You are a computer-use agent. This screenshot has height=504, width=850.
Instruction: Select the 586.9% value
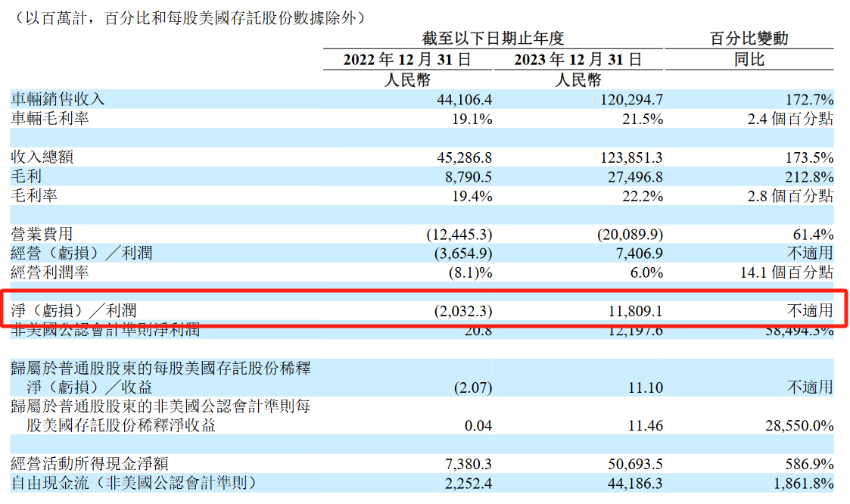[809, 465]
